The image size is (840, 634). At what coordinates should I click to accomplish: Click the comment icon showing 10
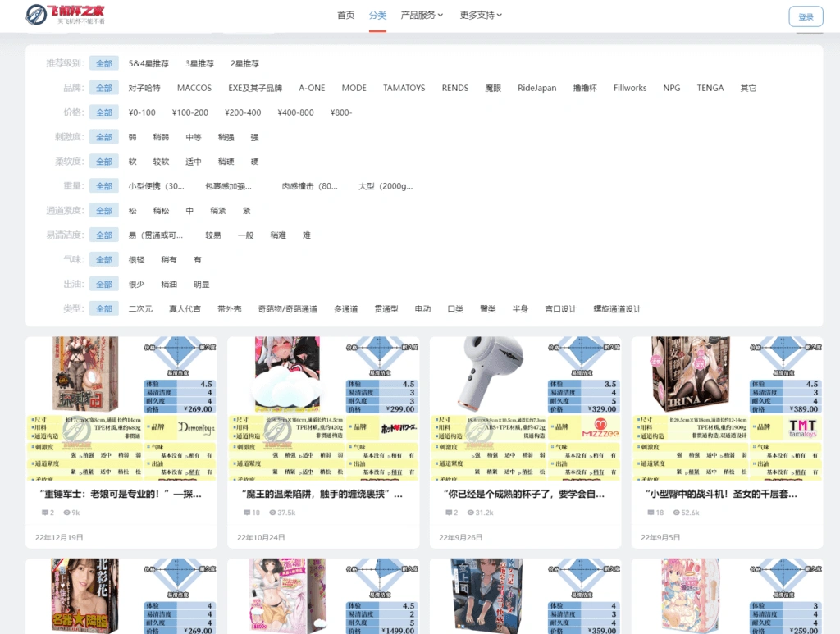click(x=246, y=513)
